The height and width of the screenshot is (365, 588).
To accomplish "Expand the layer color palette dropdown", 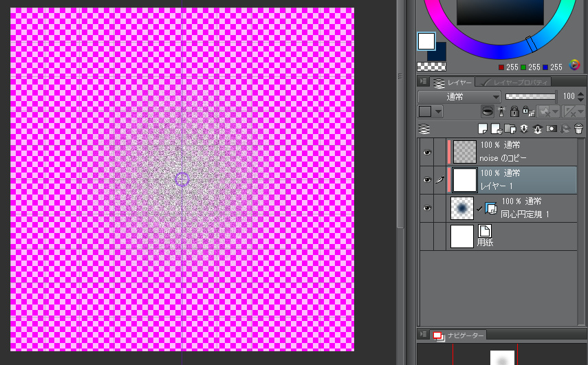I will pyautogui.click(x=438, y=111).
